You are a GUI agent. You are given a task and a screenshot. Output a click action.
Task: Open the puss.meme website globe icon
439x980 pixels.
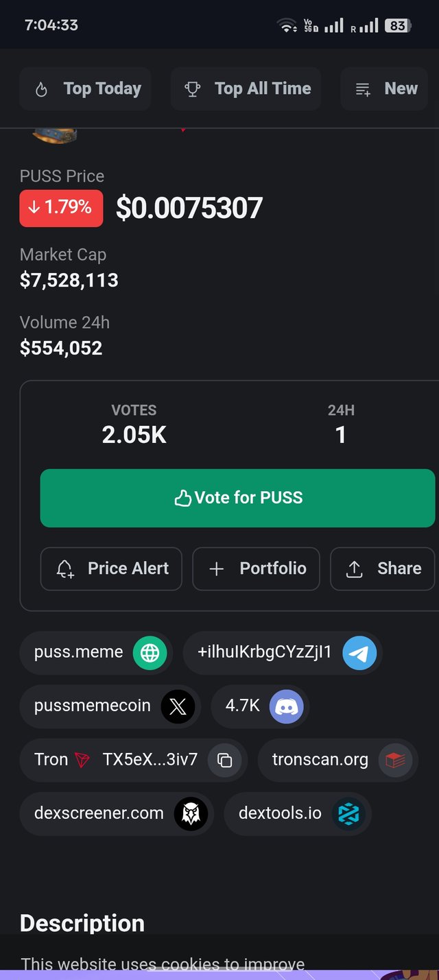click(x=150, y=652)
